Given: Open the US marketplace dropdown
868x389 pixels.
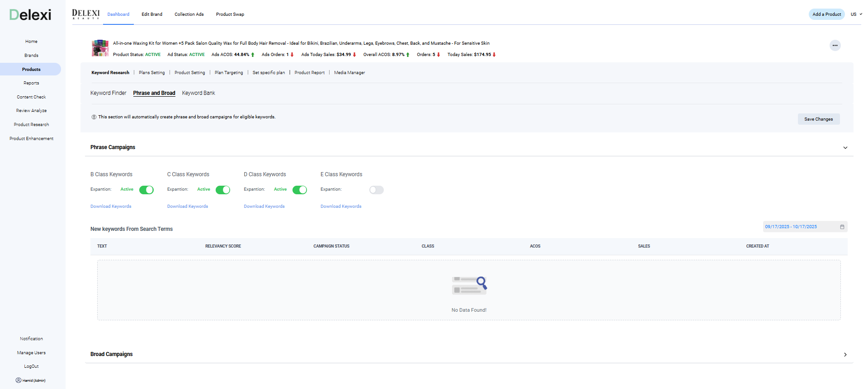Looking at the screenshot, I should [856, 14].
